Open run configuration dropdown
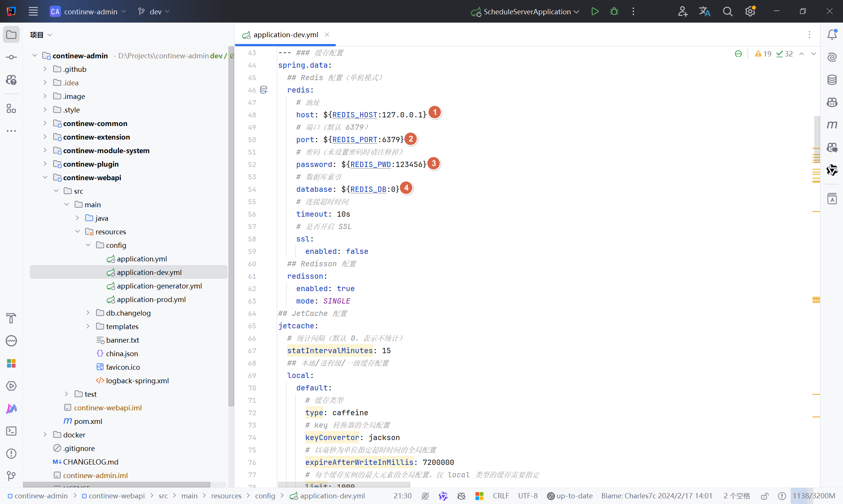The image size is (843, 504). (x=525, y=11)
